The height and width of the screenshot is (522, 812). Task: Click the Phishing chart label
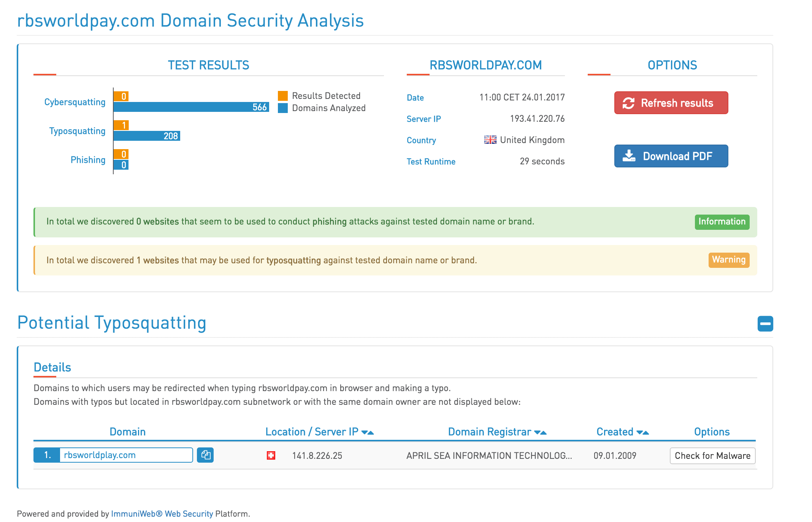coord(88,160)
